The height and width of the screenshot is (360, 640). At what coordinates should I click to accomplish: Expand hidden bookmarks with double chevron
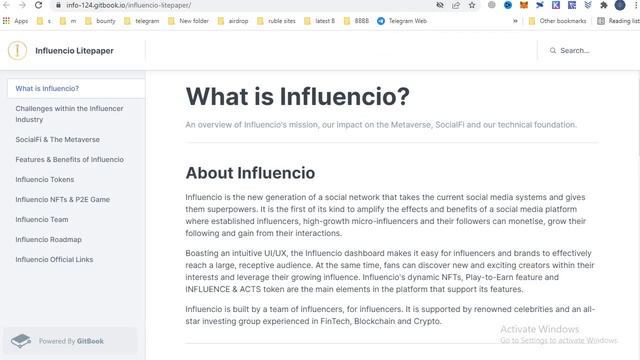click(516, 21)
